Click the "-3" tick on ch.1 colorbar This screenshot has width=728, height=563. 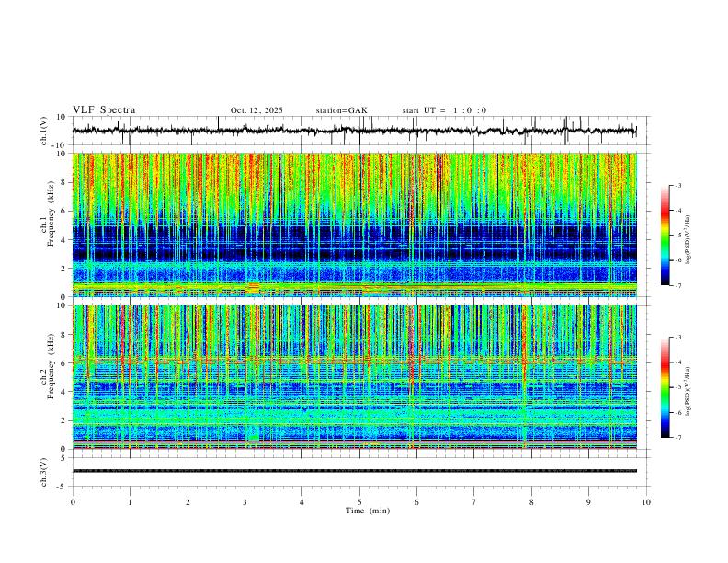click(678, 185)
